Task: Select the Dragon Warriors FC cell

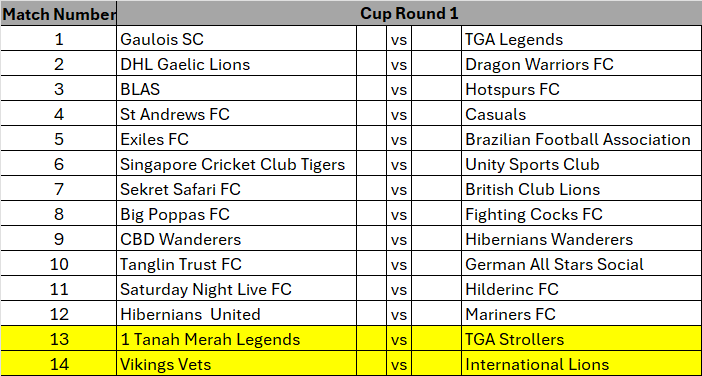Action: pos(581,64)
